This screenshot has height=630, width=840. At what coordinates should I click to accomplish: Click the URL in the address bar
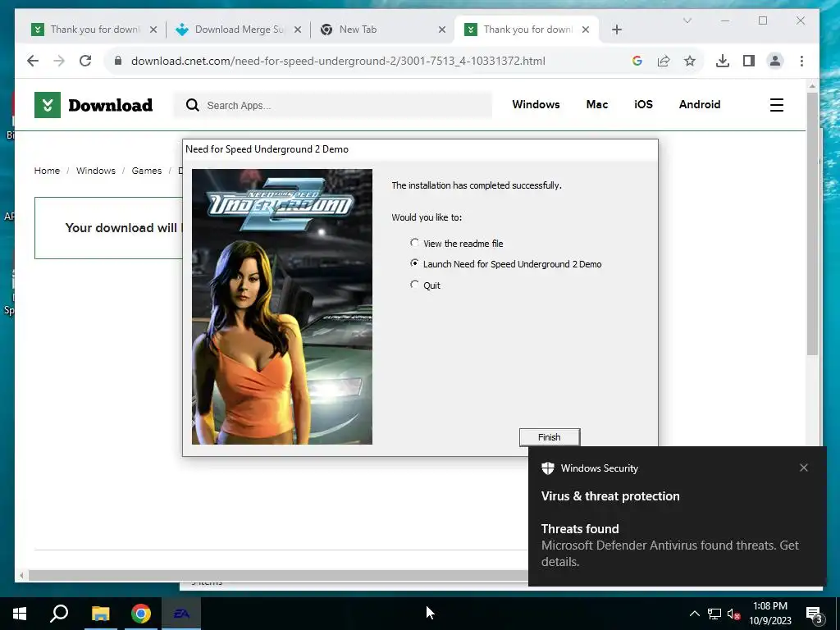[x=338, y=61]
